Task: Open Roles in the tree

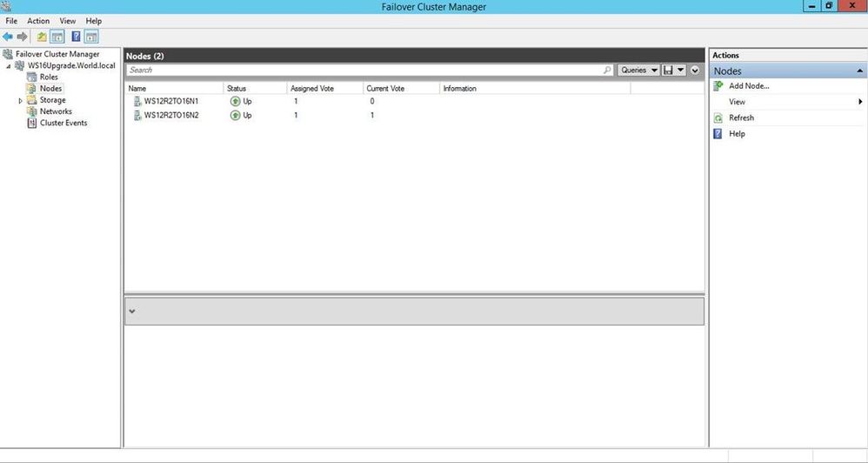Action: point(49,77)
